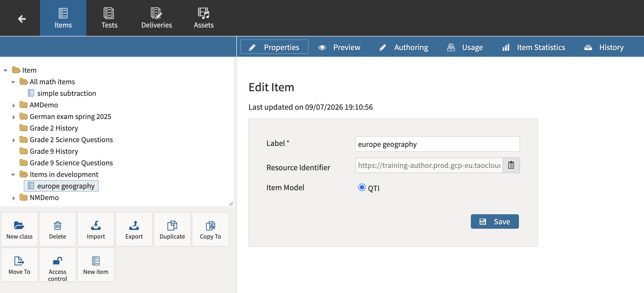Open the Import action
Image resolution: width=644 pixels, height=293 pixels.
pos(96,229)
